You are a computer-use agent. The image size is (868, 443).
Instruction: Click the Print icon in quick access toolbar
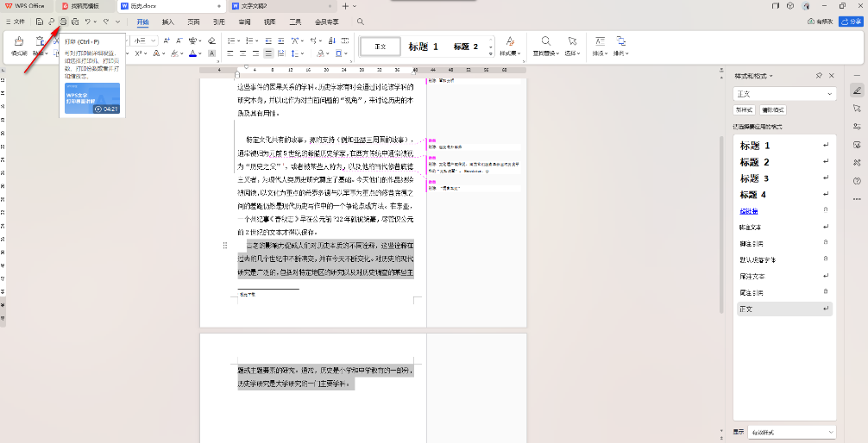click(63, 21)
